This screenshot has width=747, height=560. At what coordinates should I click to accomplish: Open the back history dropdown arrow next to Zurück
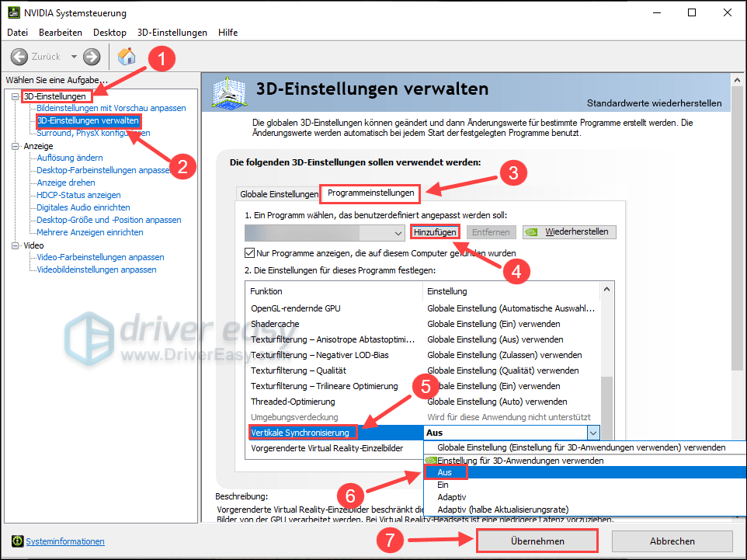tap(74, 57)
